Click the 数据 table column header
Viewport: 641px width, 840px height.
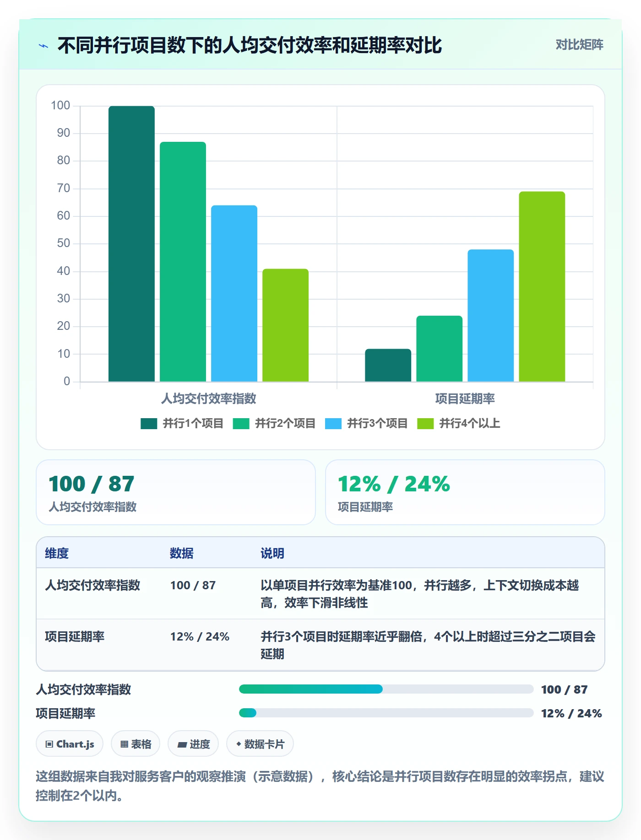point(182,553)
